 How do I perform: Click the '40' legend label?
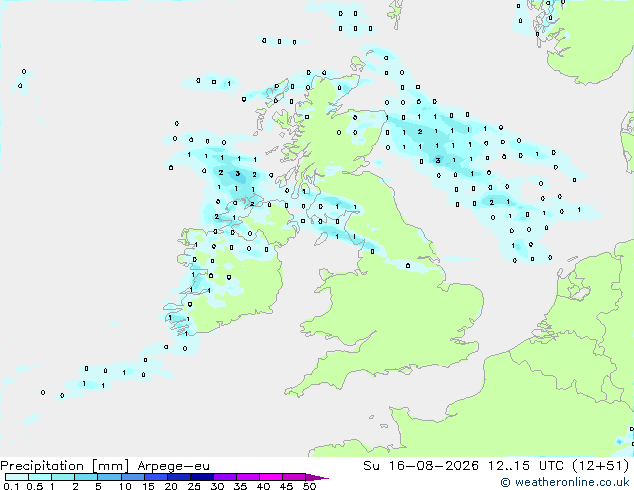point(263,486)
